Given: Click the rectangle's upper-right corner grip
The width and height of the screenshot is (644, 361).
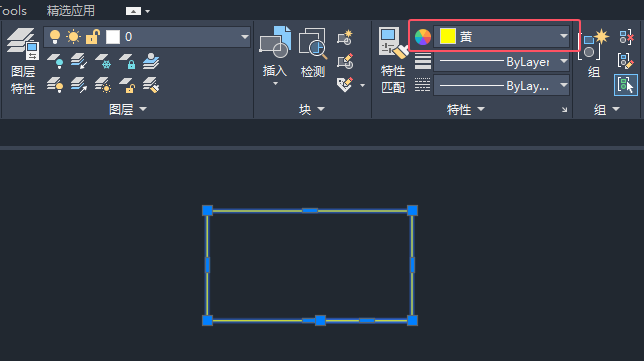Looking at the screenshot, I should pyautogui.click(x=412, y=211).
